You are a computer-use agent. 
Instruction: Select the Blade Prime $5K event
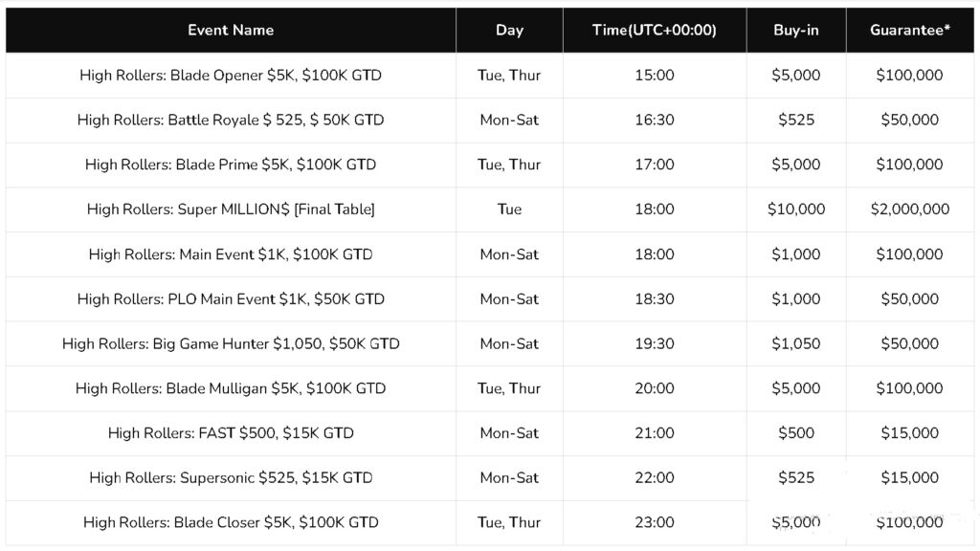[231, 165]
